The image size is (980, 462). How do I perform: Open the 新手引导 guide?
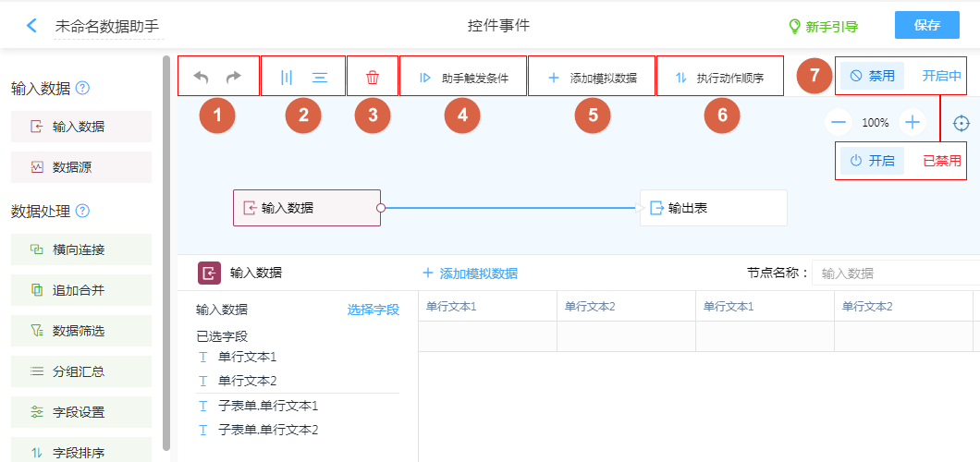pos(822,26)
